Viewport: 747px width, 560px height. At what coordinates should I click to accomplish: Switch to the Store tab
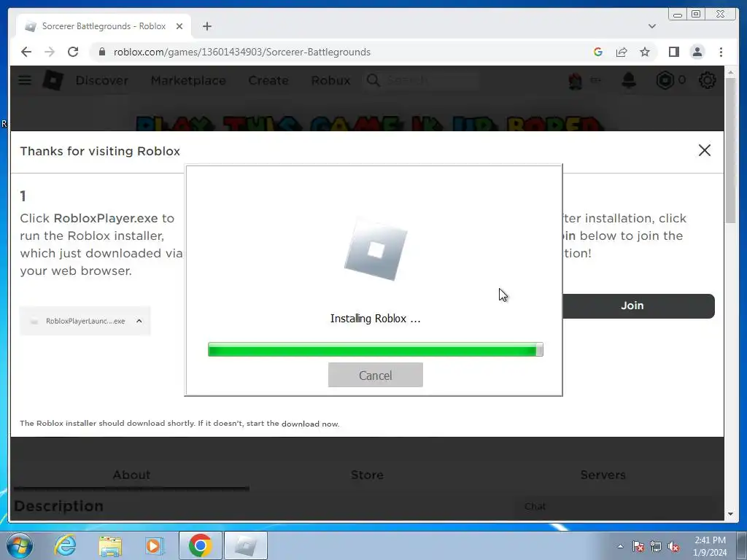tap(368, 475)
